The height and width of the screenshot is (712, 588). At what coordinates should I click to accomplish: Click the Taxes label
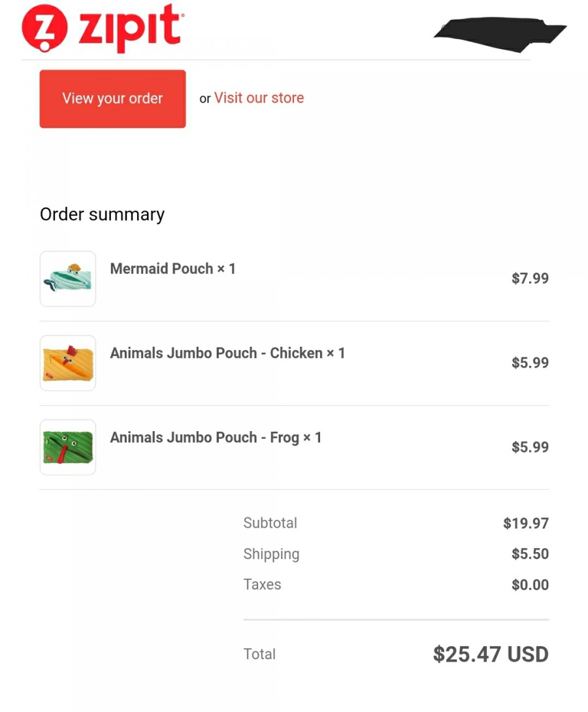click(262, 585)
